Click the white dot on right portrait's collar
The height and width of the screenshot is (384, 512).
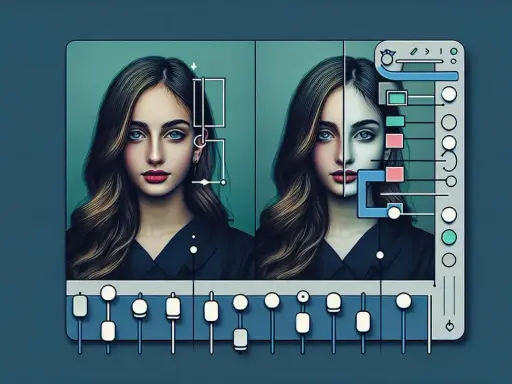tap(380, 255)
